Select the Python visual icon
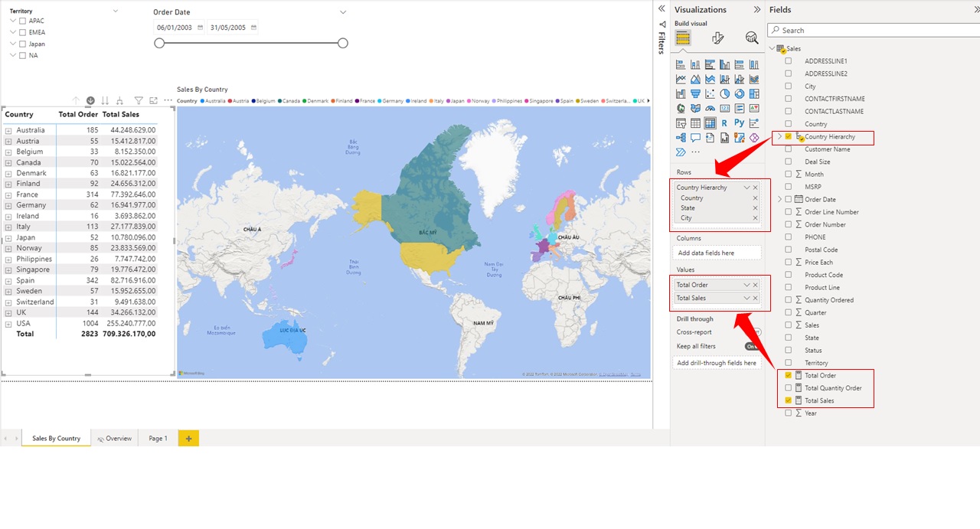 740,122
